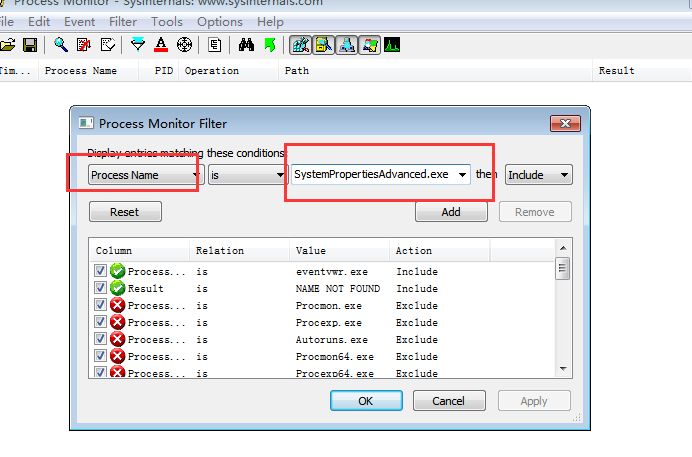Click the Relation header in filter list

pos(240,251)
